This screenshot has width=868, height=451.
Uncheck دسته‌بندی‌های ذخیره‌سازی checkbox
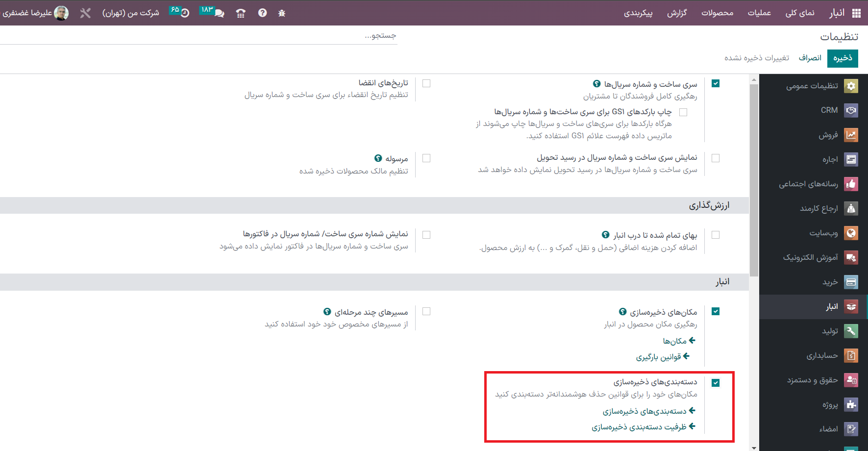(x=716, y=383)
